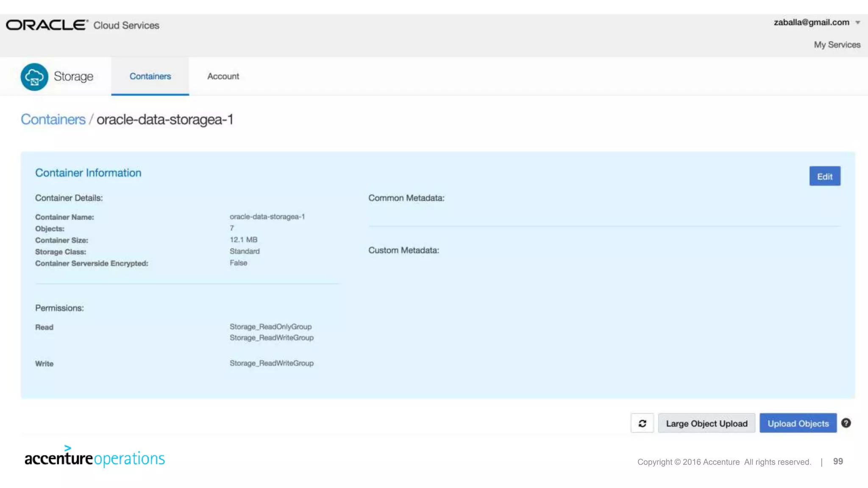Expand the user account dropdown arrow
This screenshot has height=488, width=868.
tap(857, 22)
